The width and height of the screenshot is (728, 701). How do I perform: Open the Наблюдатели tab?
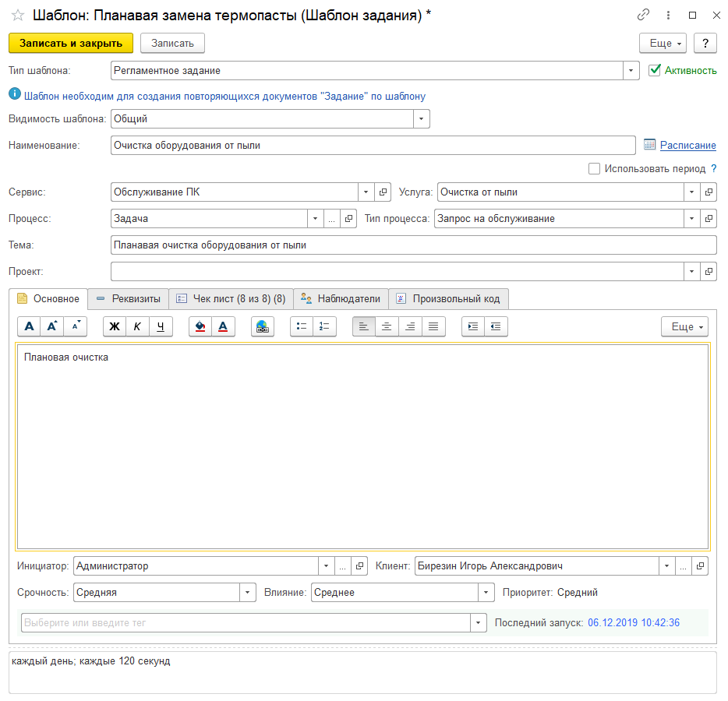point(341,298)
